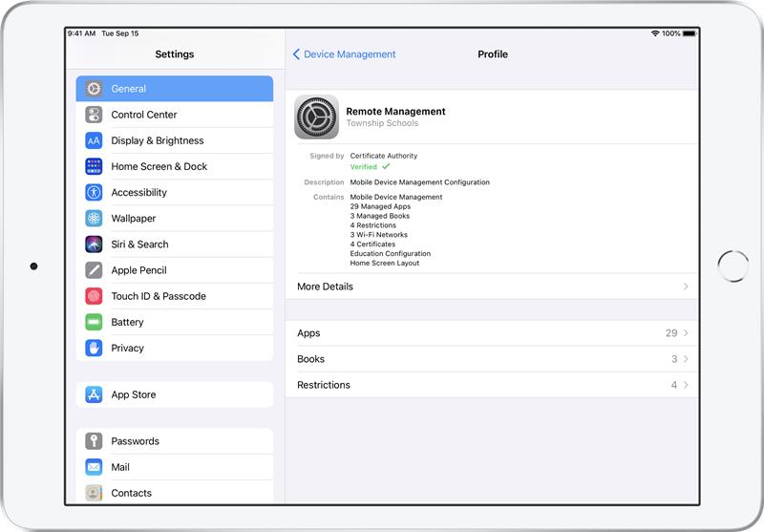This screenshot has width=764, height=532.
Task: Select Accessibility in the sidebar
Action: tap(175, 192)
